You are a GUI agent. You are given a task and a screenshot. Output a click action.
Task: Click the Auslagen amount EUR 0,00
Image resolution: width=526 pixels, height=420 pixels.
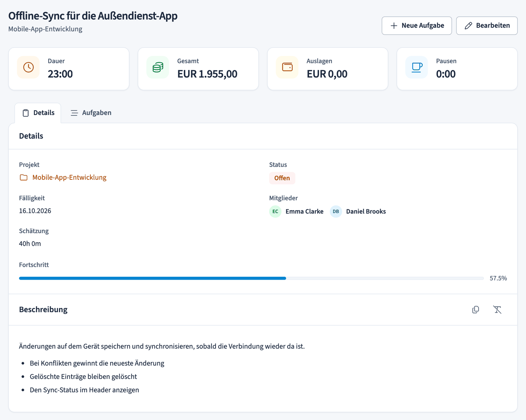(327, 74)
